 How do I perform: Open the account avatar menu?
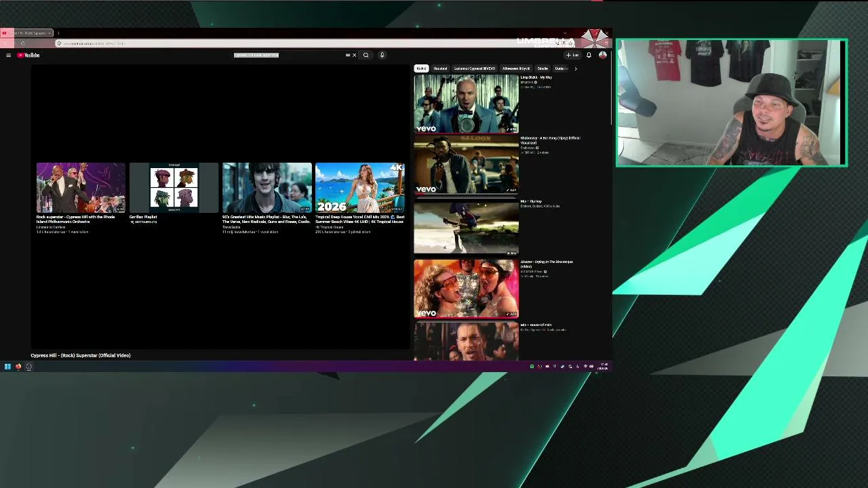[602, 55]
